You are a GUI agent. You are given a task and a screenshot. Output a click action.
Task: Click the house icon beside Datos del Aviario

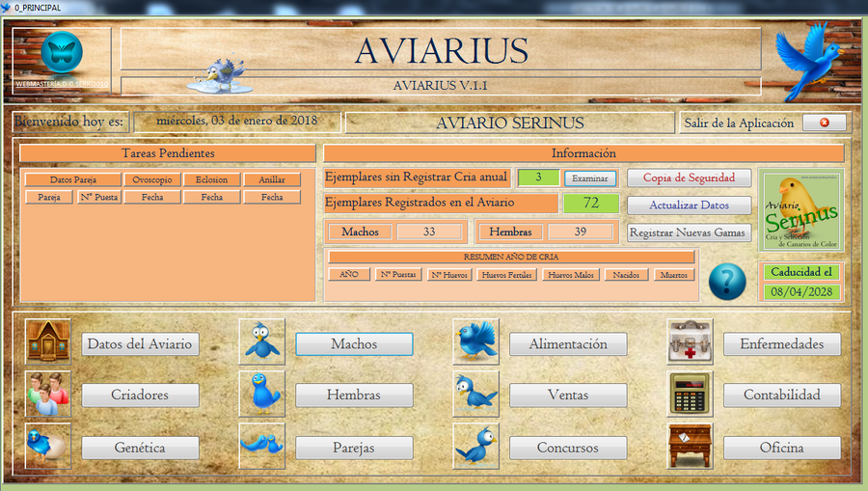tap(48, 342)
